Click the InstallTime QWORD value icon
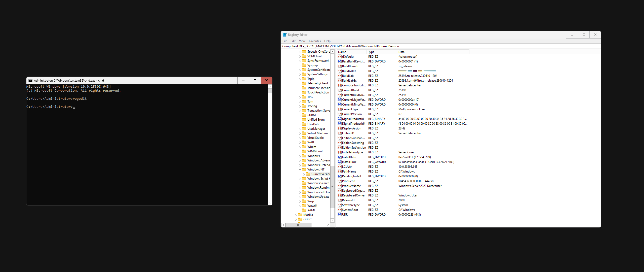This screenshot has height=272, width=644. coord(339,162)
